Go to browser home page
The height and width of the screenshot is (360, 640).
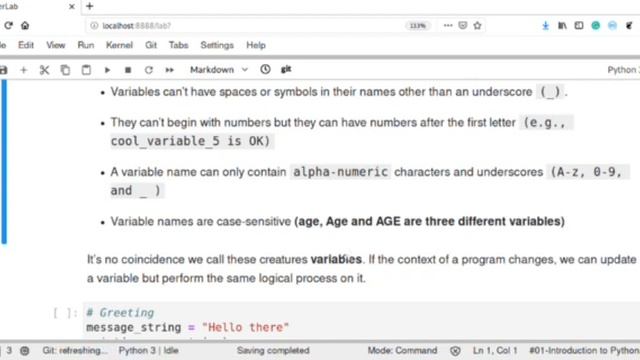click(x=25, y=26)
